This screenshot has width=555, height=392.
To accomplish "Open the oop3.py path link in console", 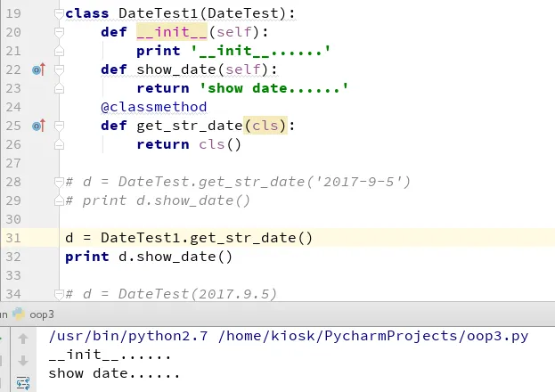I will (373, 336).
